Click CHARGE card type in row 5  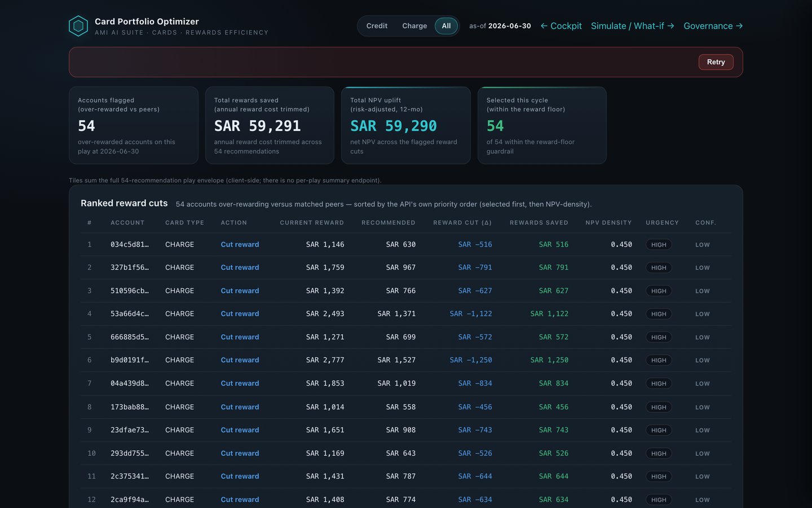[x=179, y=337]
